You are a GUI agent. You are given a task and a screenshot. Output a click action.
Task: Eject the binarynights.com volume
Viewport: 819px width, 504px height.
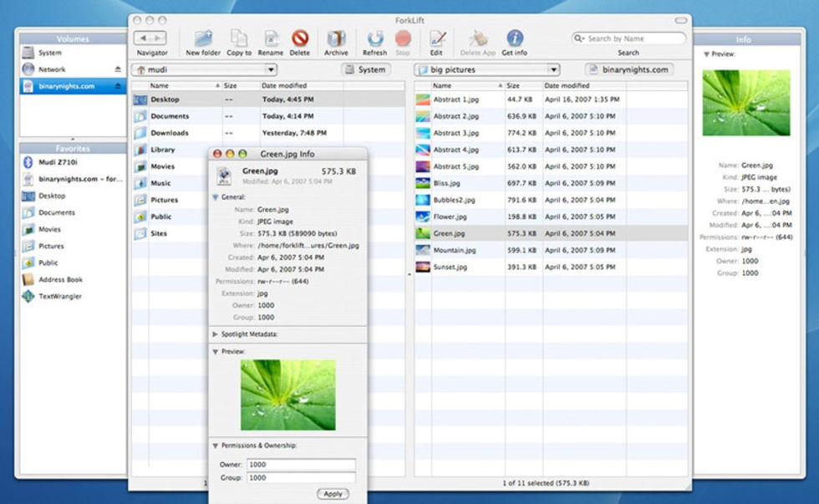pyautogui.click(x=118, y=86)
